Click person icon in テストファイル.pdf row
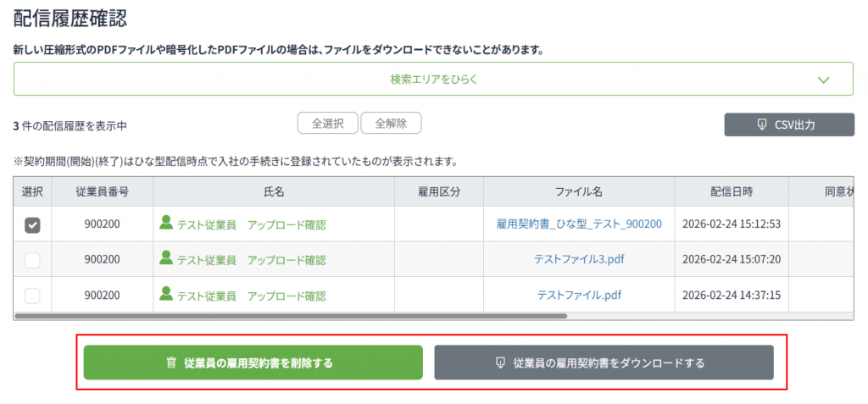This screenshot has width=868, height=404. 166,294
